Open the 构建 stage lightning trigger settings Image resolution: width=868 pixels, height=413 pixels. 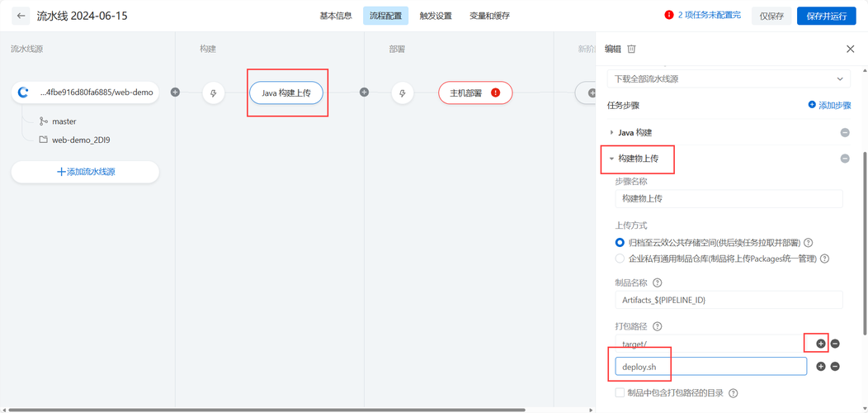click(213, 93)
